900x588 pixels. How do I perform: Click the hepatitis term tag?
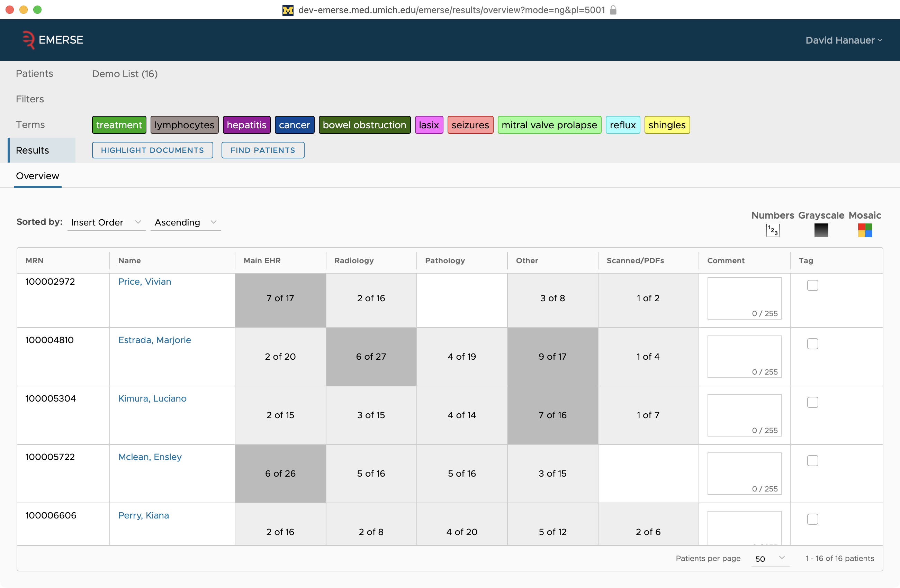(x=246, y=125)
